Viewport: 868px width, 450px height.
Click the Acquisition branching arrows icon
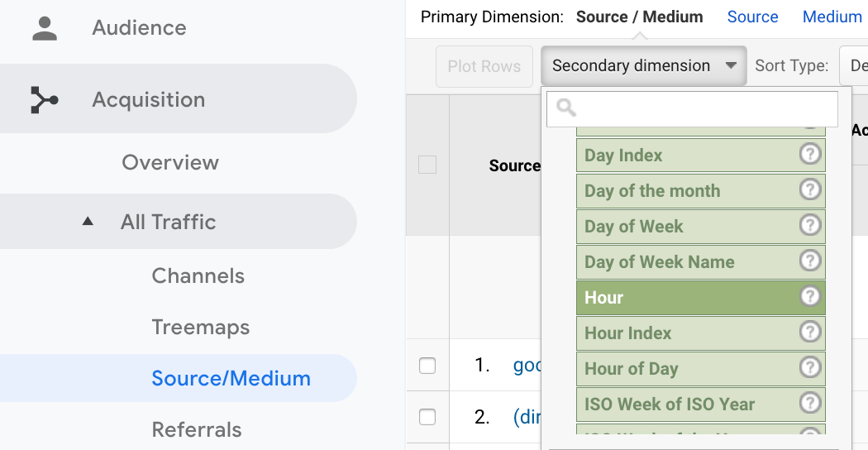click(x=45, y=100)
